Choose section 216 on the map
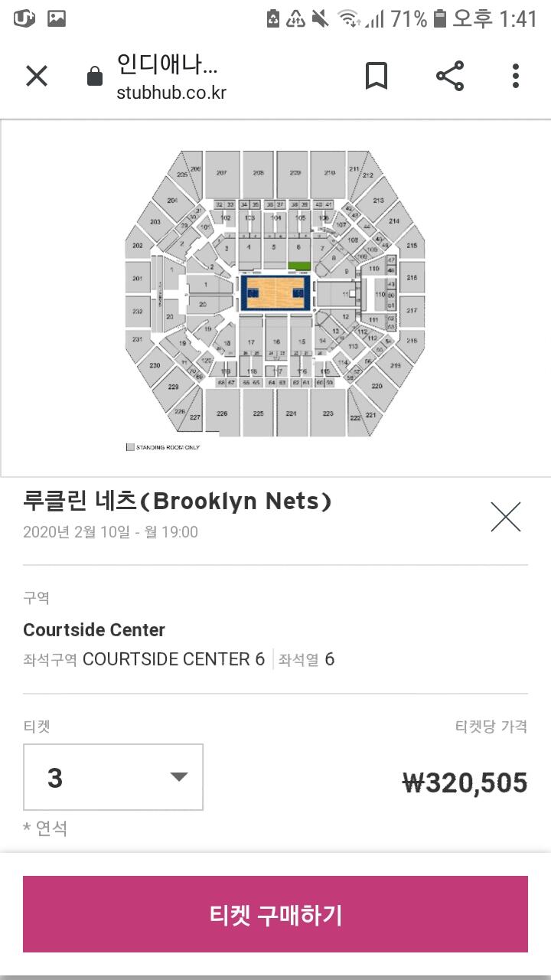This screenshot has height=980, width=551. [412, 279]
